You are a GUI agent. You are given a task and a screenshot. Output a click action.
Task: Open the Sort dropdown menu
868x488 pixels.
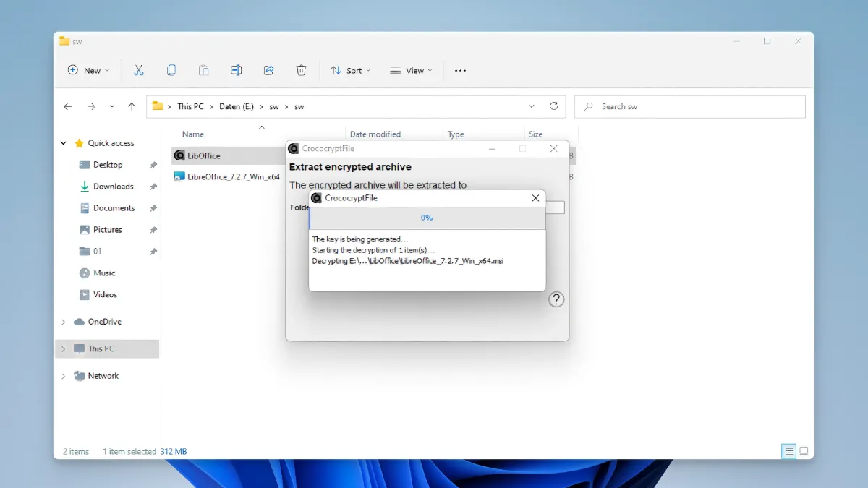coord(350,70)
